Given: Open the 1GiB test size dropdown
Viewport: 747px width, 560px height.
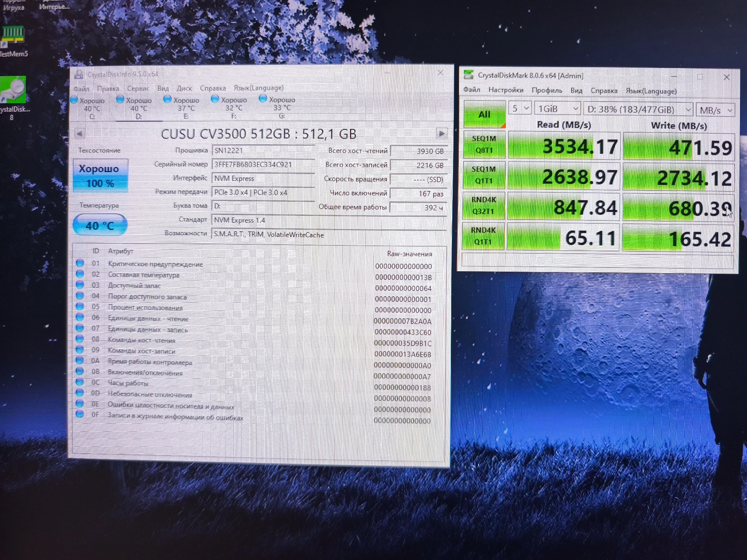Looking at the screenshot, I should pyautogui.click(x=557, y=109).
